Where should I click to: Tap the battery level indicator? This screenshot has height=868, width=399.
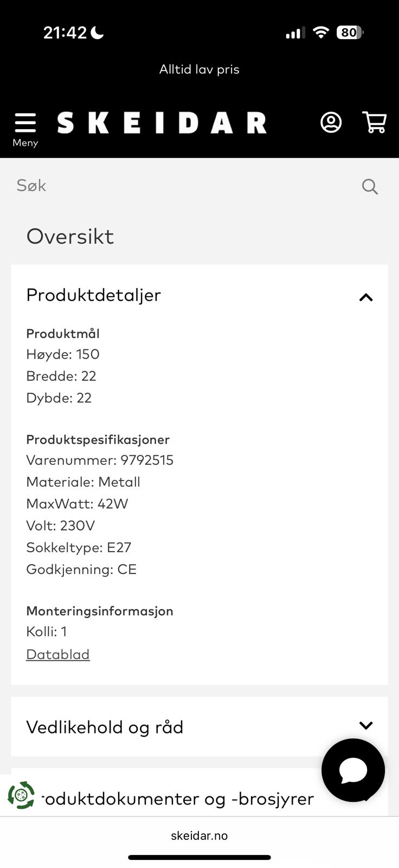[x=349, y=33]
